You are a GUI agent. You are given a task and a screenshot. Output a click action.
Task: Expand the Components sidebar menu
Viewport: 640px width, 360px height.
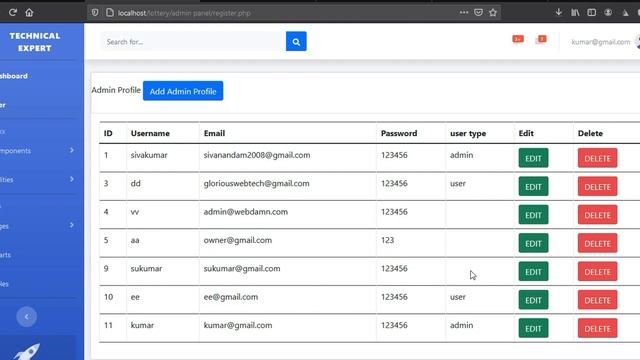(38, 151)
